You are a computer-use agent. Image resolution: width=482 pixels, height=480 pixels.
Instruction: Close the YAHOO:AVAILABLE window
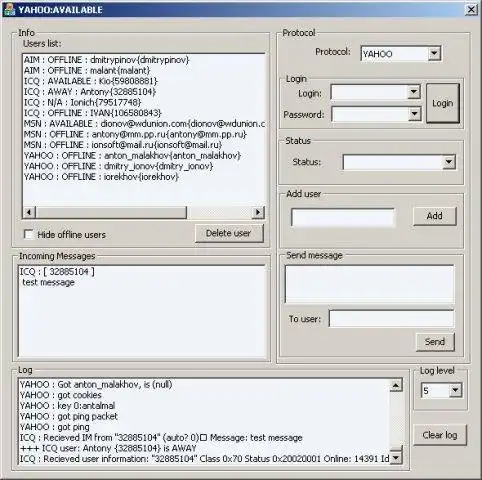pos(471,9)
